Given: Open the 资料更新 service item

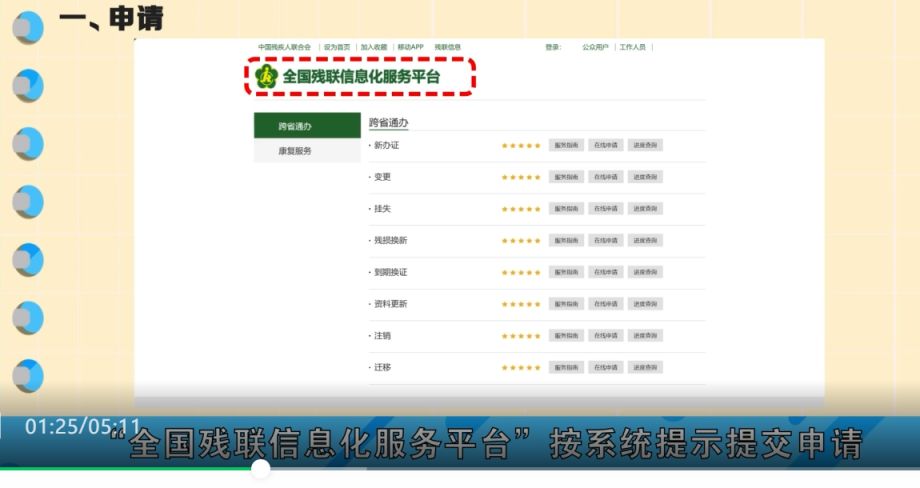Looking at the screenshot, I should pyautogui.click(x=391, y=304).
